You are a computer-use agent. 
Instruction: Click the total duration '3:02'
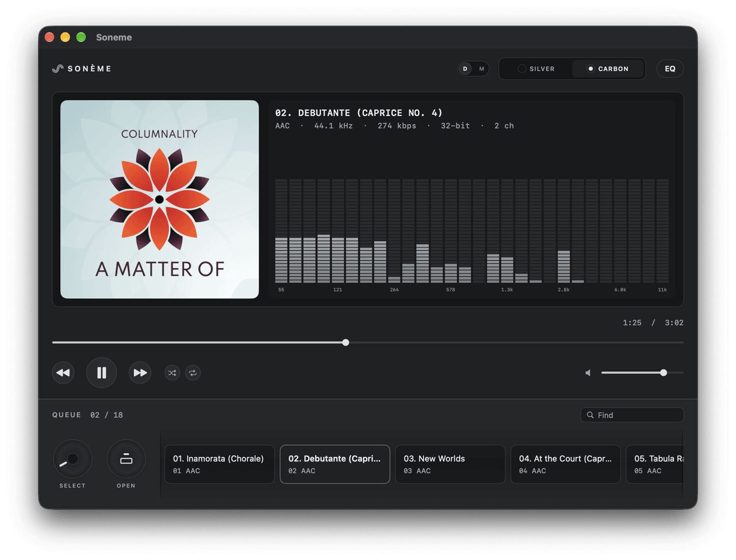(674, 323)
